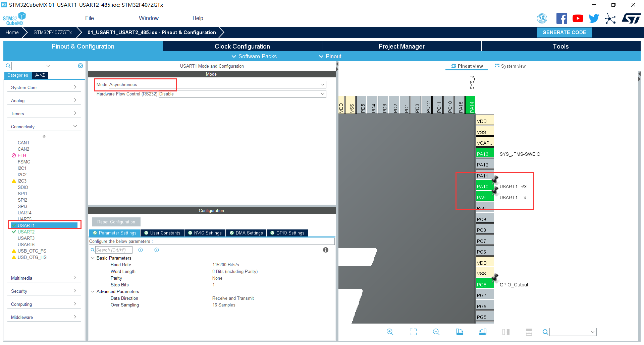This screenshot has width=644, height=345.
Task: Collapse the Advanced Parameters group
Action: [93, 291]
